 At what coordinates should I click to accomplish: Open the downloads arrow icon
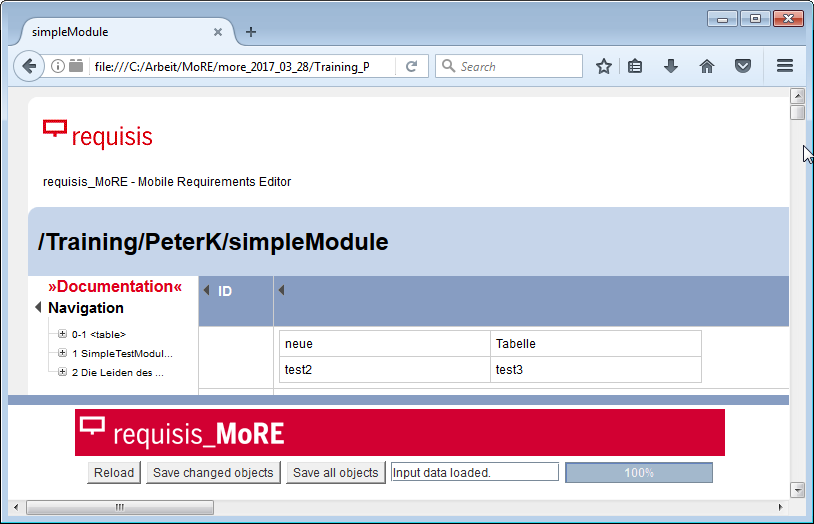(x=671, y=66)
